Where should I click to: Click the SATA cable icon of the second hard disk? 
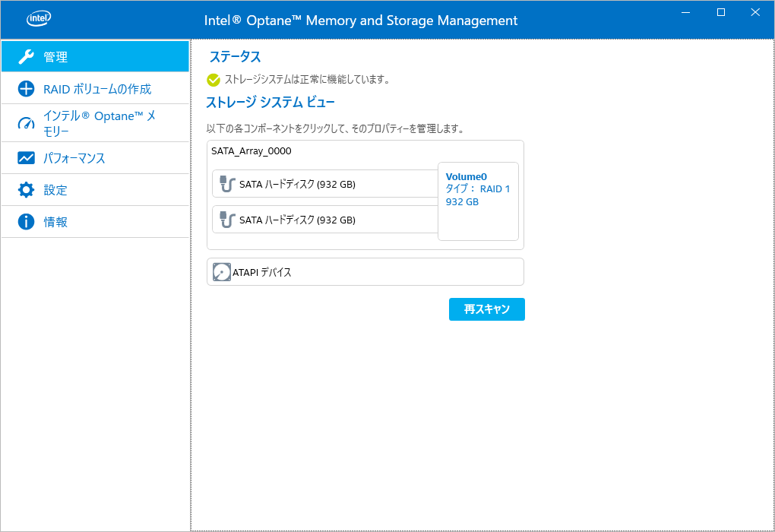click(227, 220)
